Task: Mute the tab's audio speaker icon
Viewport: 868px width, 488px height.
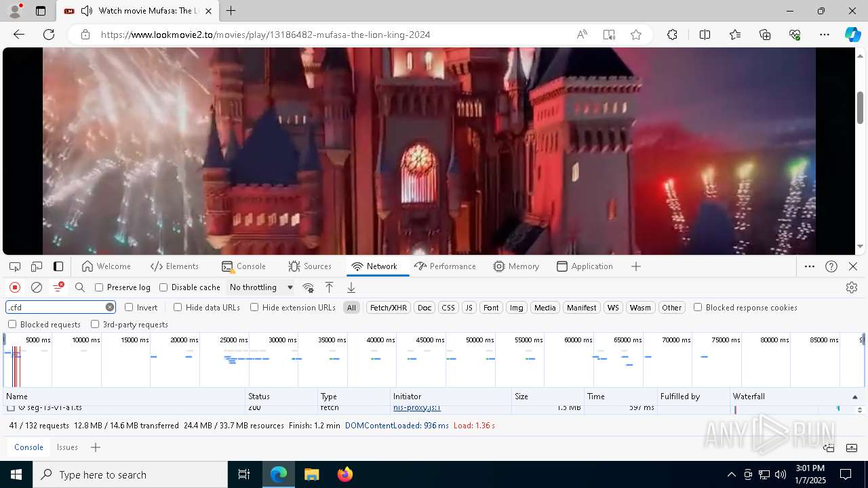Action: (87, 11)
